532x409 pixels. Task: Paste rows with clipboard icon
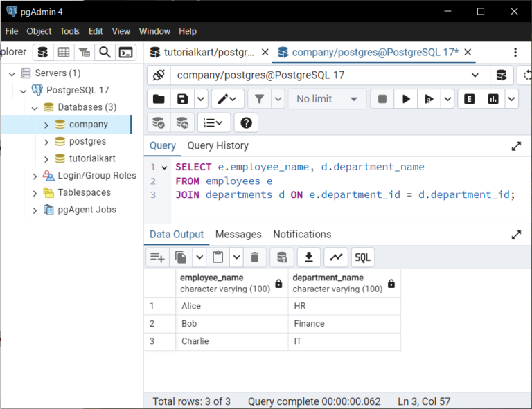tap(218, 257)
